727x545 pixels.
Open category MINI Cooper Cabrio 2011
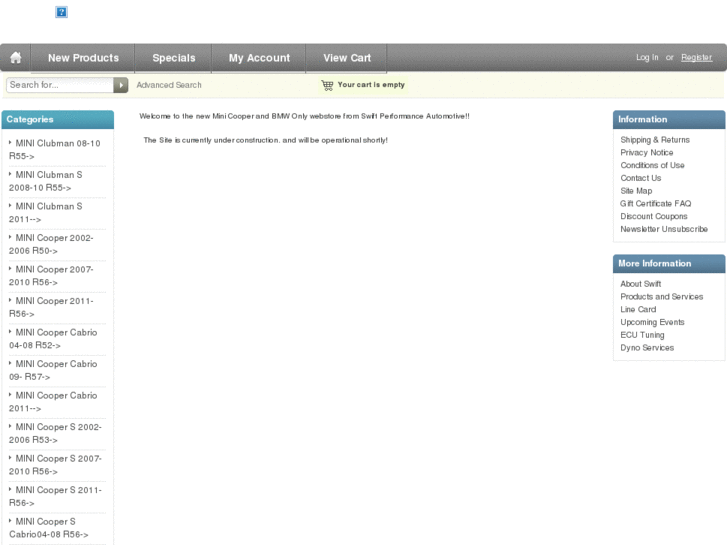click(x=53, y=402)
